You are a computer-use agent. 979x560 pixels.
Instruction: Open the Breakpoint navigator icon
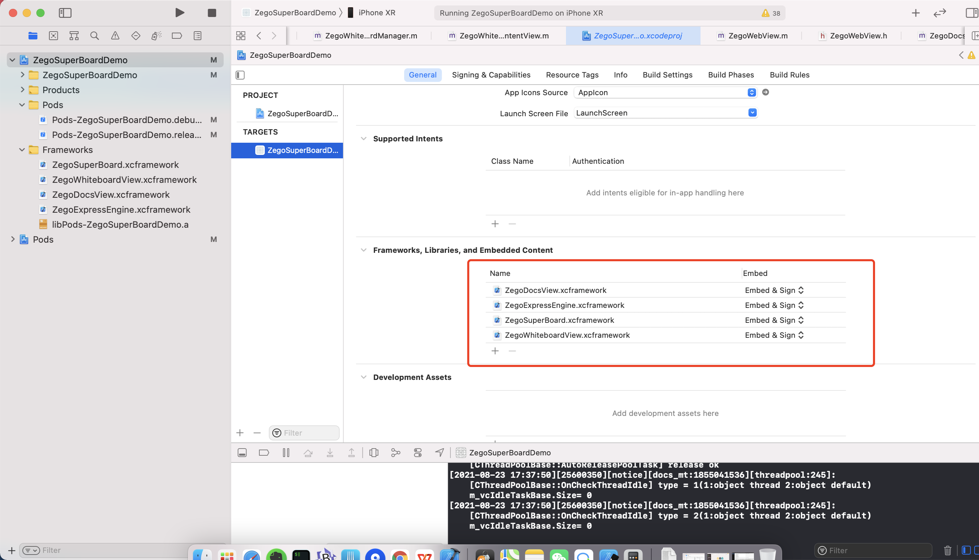pos(176,36)
